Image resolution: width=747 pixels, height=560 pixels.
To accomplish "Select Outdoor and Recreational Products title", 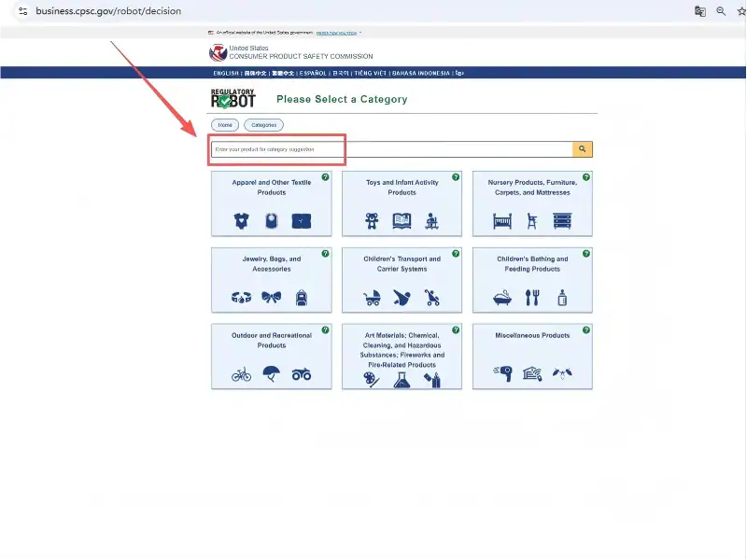I will coord(272,340).
